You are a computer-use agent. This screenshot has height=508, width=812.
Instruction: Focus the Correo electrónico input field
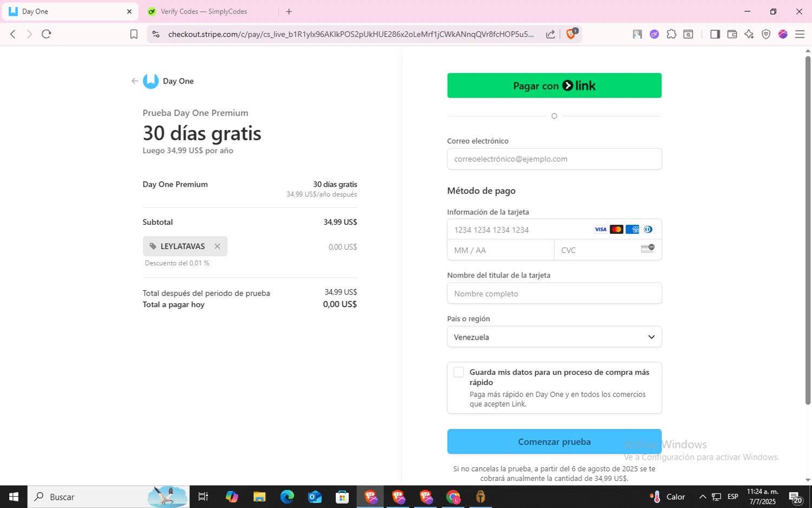pos(554,159)
